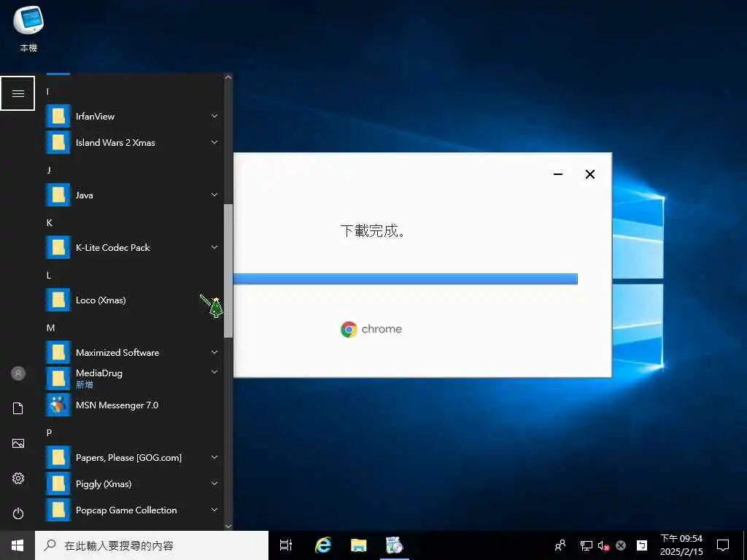Expand the K-Lite Codec Pack chevron

[x=214, y=247]
